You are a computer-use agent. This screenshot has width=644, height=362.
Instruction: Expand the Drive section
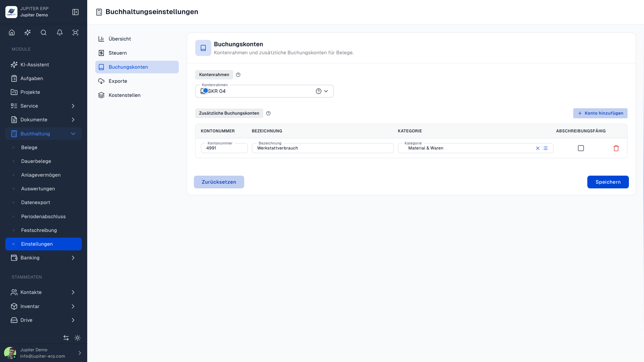coord(44,320)
